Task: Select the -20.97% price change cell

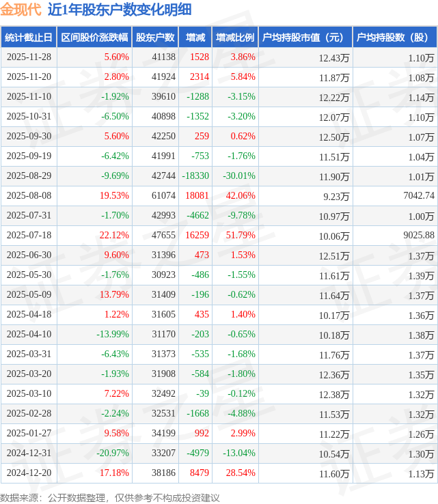Action: (x=111, y=453)
